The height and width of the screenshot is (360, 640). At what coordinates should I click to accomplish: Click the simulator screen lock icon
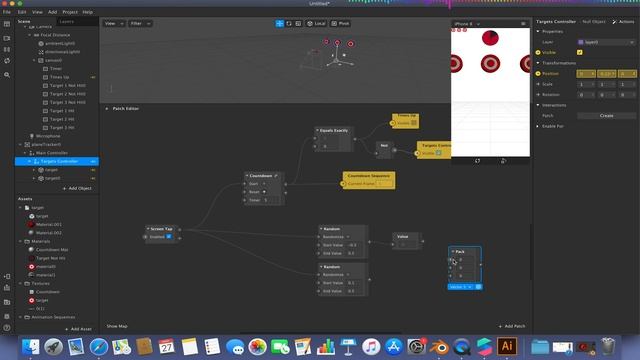point(503,161)
